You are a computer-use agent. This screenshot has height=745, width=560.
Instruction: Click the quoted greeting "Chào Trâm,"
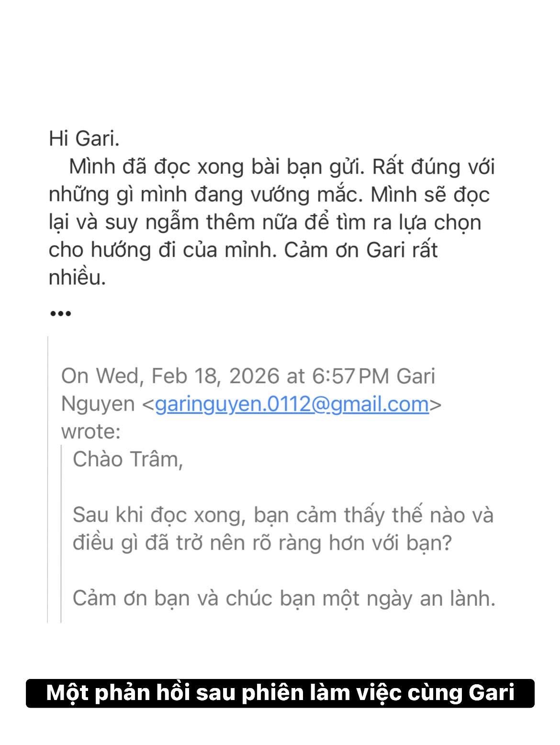128,459
